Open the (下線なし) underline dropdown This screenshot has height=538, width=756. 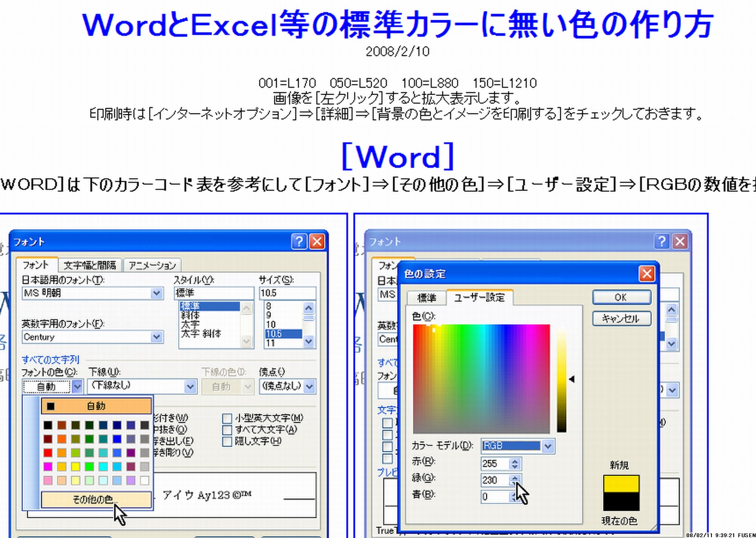click(190, 386)
